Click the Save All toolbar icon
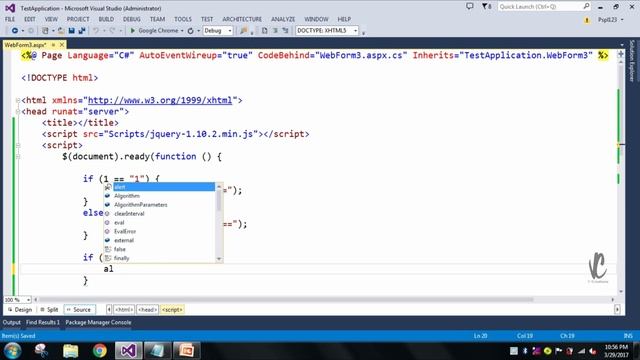The image size is (640, 360). point(82,31)
